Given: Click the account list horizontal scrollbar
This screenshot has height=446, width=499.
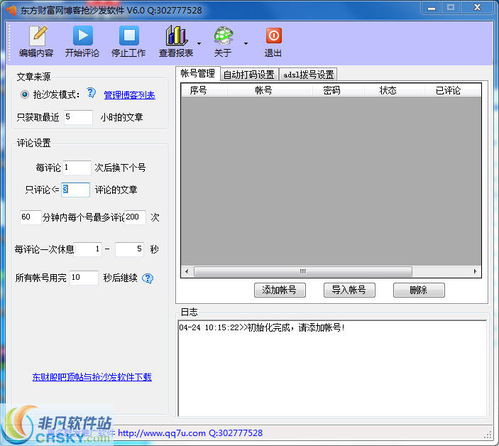Looking at the screenshot, I should (331, 271).
